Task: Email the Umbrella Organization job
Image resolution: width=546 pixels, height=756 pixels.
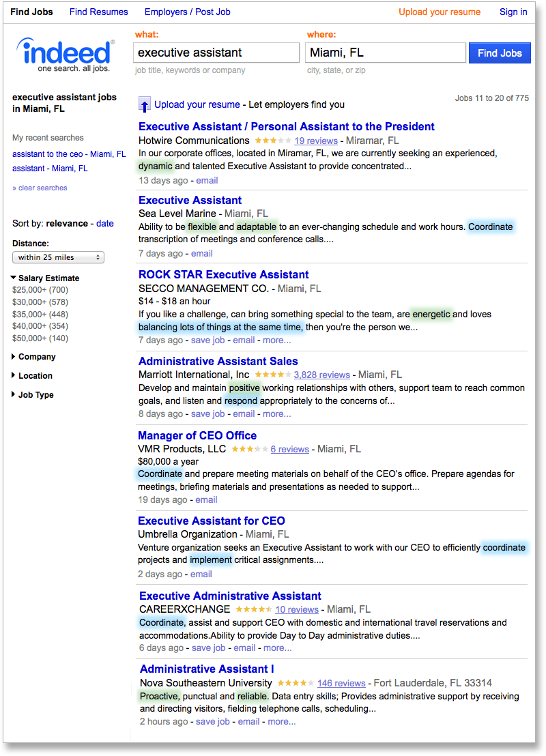Action: click(x=201, y=575)
